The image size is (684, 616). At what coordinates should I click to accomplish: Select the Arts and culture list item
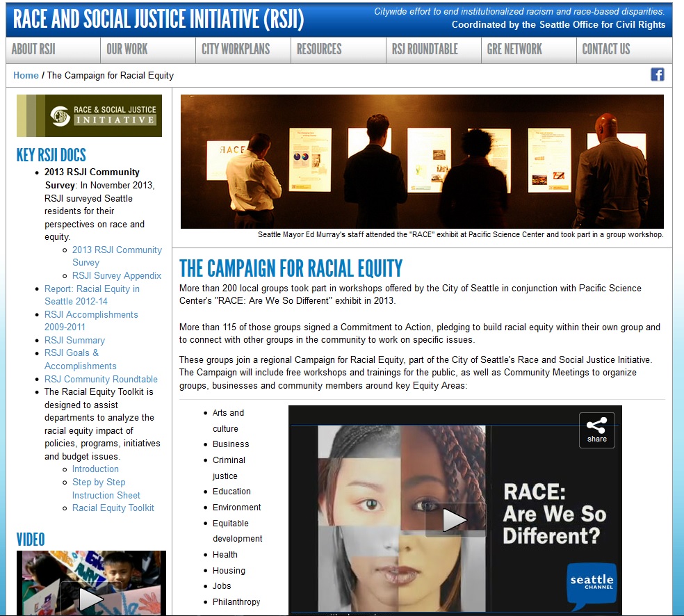[x=228, y=421]
